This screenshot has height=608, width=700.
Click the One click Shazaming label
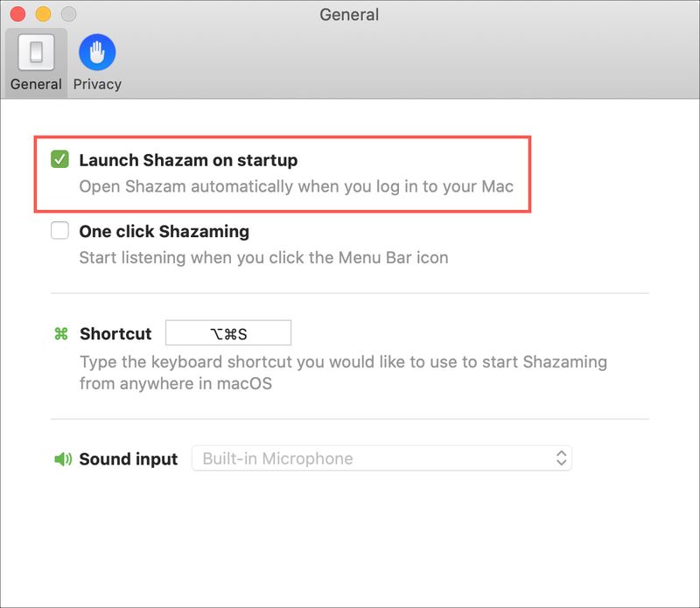164,231
